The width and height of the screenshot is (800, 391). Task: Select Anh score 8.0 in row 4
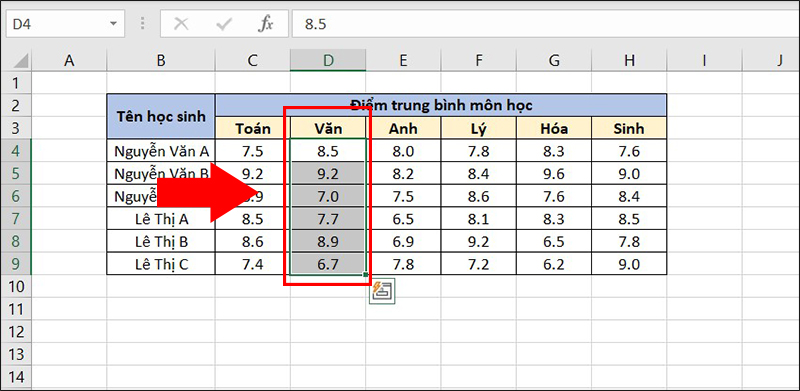coord(403,151)
